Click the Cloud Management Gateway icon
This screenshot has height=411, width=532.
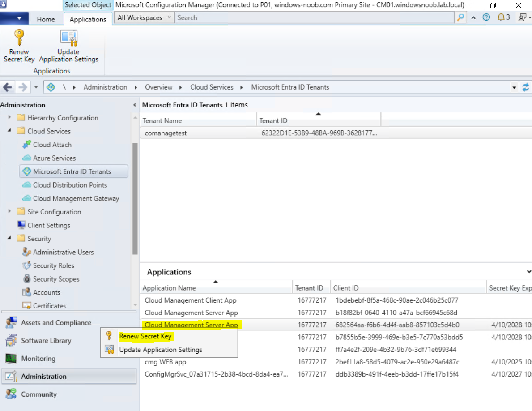(x=27, y=198)
